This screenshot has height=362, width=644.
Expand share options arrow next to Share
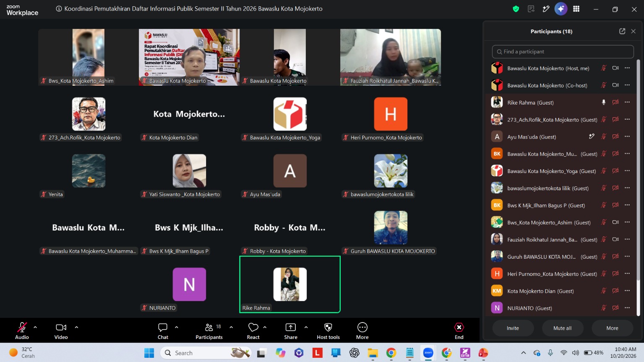pyautogui.click(x=306, y=327)
